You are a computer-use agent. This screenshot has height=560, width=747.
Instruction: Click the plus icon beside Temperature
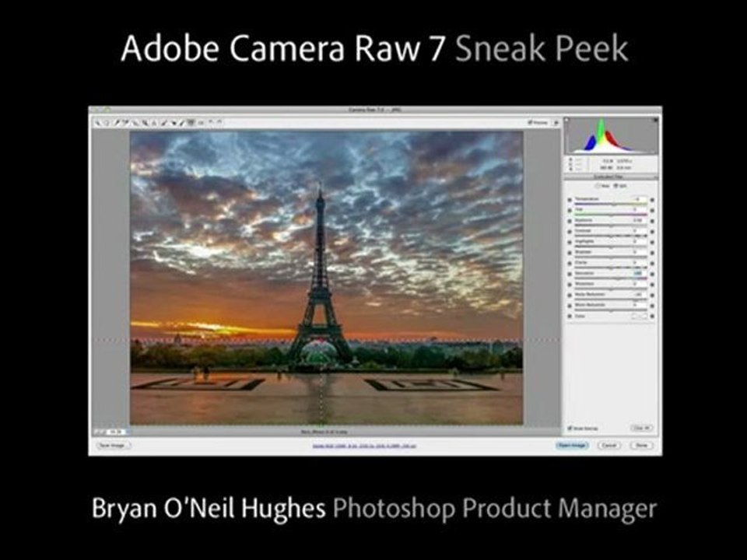pyautogui.click(x=652, y=200)
